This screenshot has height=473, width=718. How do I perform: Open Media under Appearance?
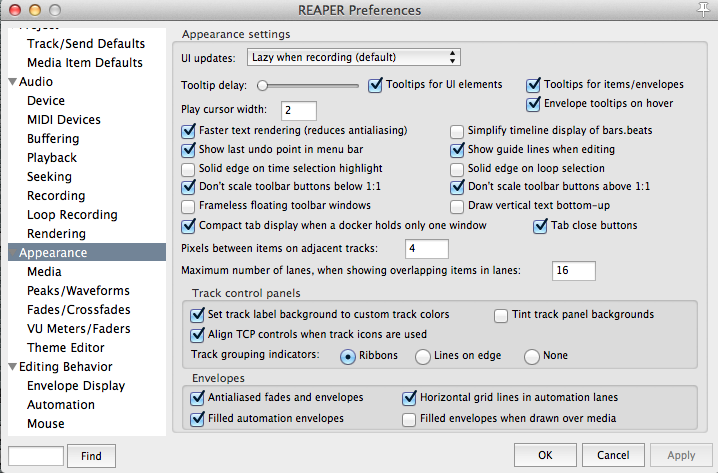(44, 272)
